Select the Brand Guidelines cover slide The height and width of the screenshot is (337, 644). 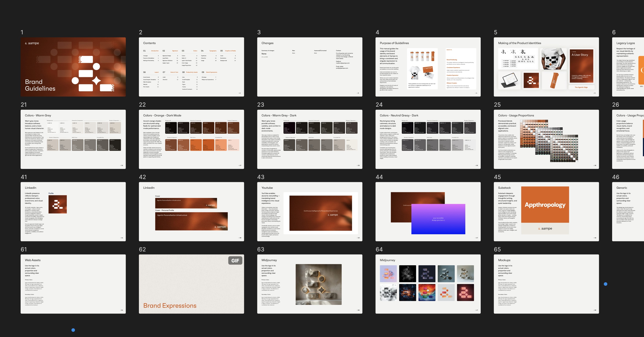point(73,67)
